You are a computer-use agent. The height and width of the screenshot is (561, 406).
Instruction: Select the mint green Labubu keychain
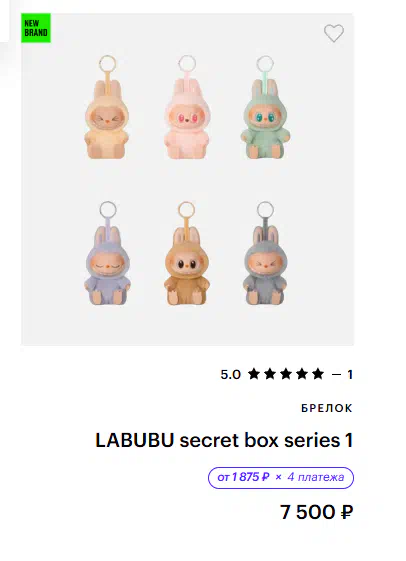point(265,107)
